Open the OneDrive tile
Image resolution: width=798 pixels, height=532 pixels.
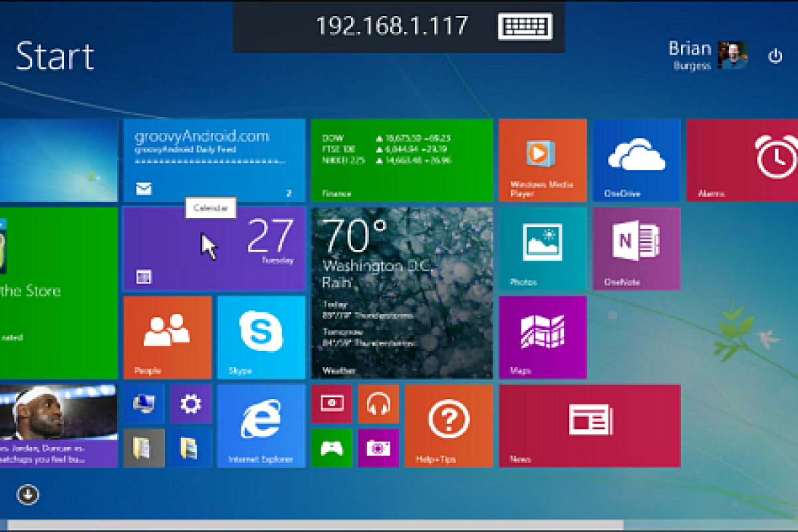[636, 160]
